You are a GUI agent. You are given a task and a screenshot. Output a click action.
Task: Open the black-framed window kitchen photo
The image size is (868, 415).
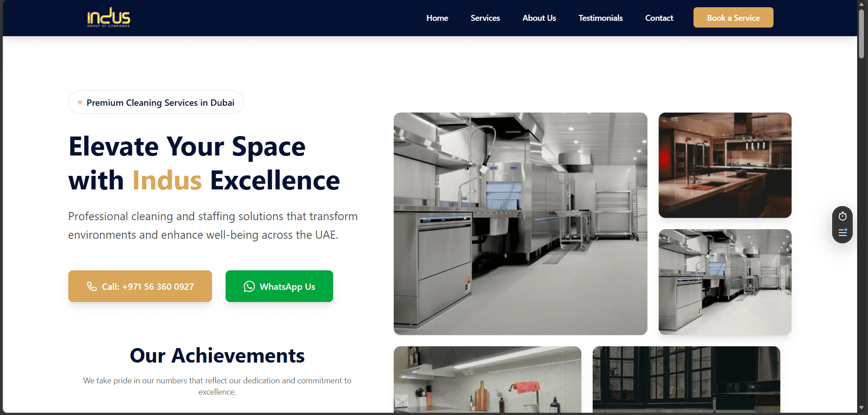pos(686,379)
